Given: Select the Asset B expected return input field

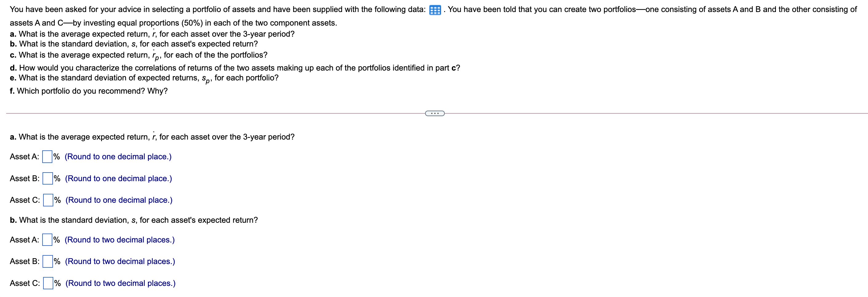Looking at the screenshot, I should [48, 178].
